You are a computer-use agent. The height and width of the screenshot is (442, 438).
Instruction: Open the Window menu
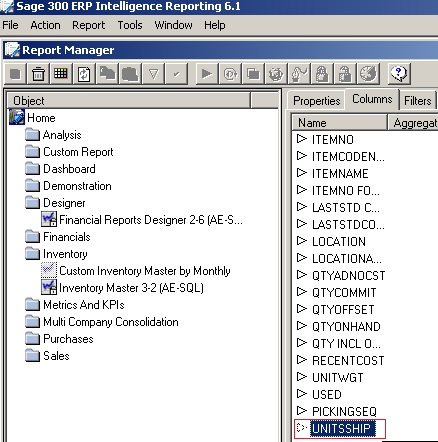click(x=173, y=25)
